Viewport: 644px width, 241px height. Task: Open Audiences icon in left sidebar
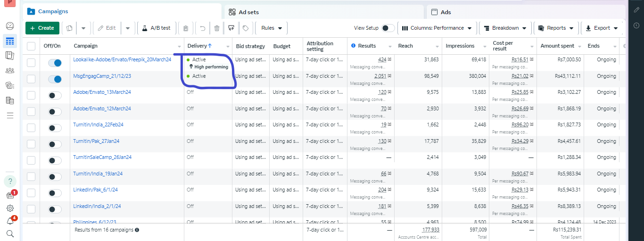[x=10, y=71]
